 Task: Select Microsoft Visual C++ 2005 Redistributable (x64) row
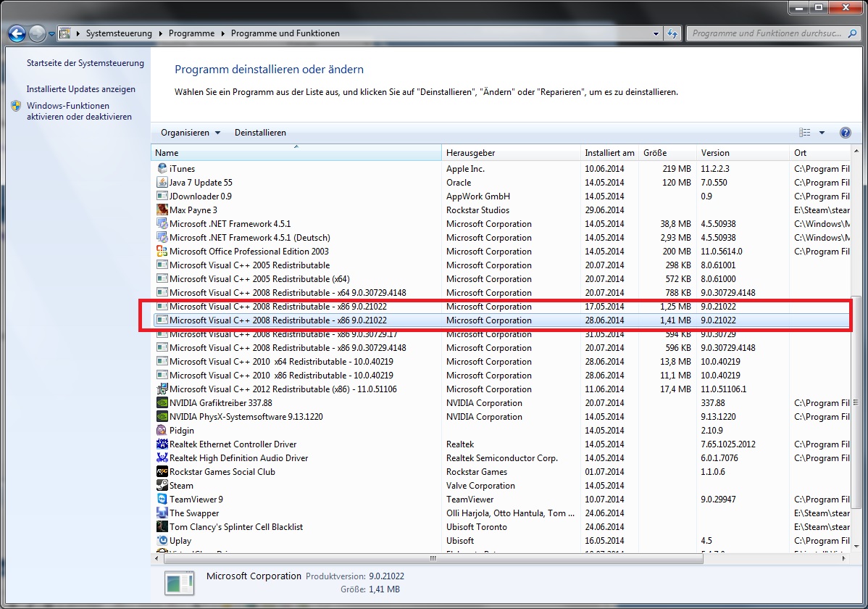501,279
